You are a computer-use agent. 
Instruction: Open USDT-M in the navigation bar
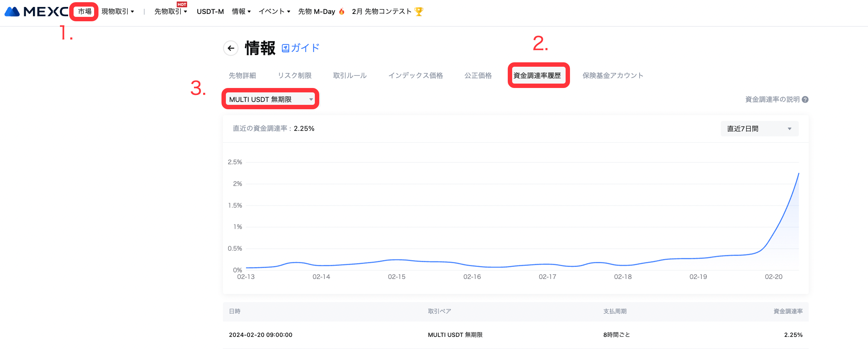coord(210,12)
